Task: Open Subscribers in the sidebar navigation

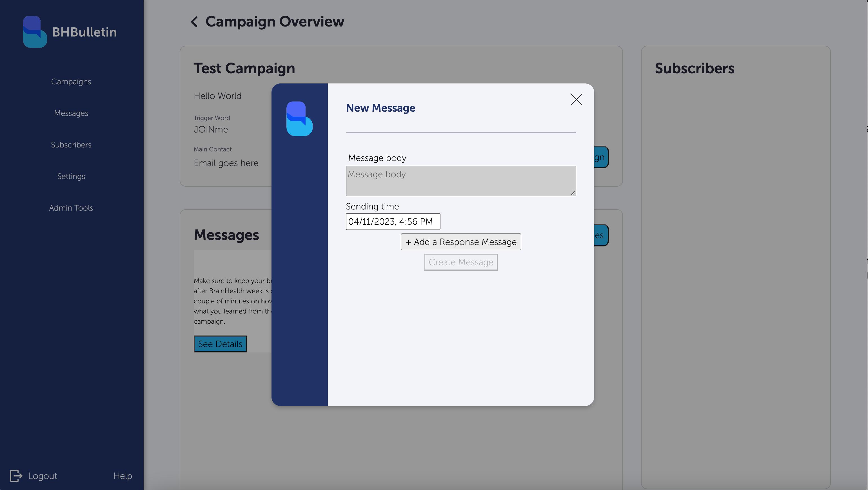Action: [71, 145]
